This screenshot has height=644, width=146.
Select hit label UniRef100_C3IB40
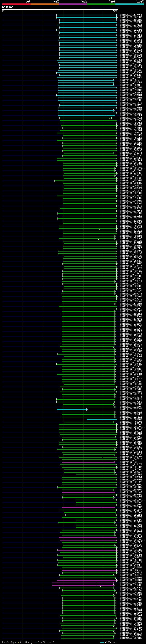(x=131, y=492)
